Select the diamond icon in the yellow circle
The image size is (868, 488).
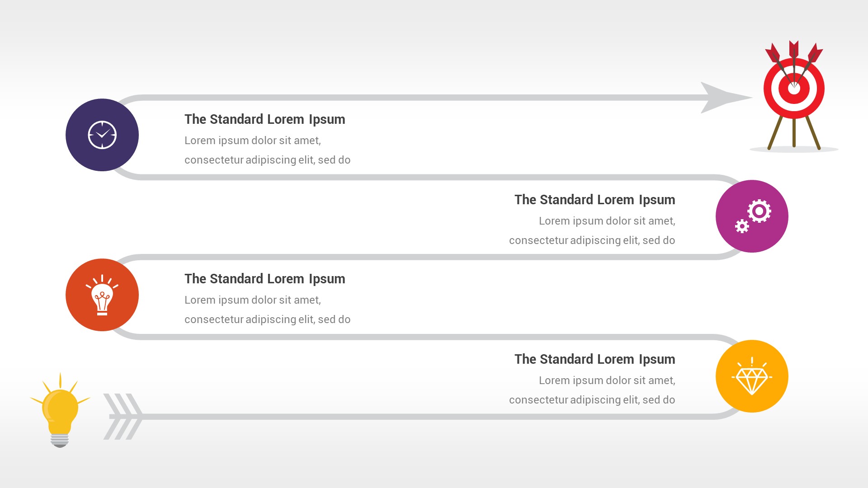752,376
